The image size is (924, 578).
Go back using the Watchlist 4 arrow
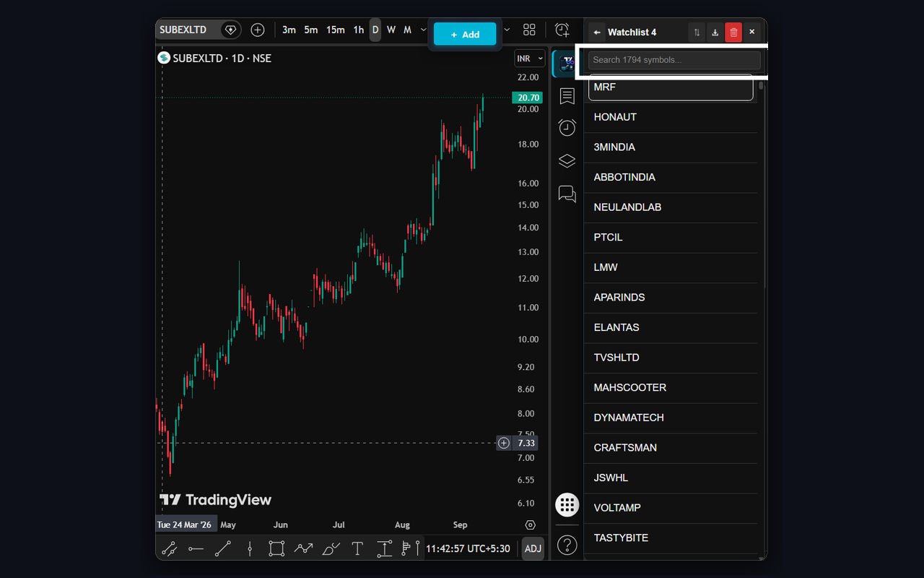(597, 33)
